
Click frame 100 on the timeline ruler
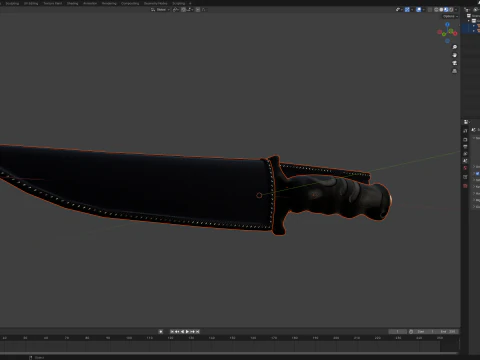[129, 338]
